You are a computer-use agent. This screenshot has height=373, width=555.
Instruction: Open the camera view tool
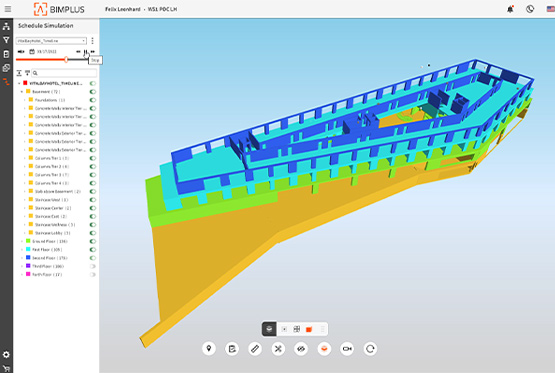coord(347,349)
